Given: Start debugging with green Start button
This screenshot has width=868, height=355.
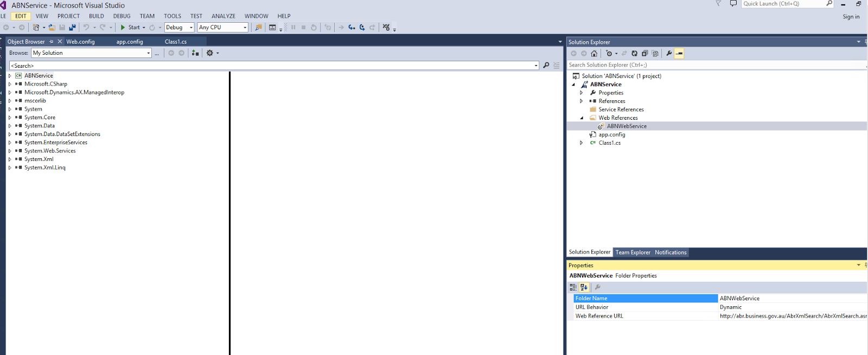Looking at the screenshot, I should coord(130,27).
